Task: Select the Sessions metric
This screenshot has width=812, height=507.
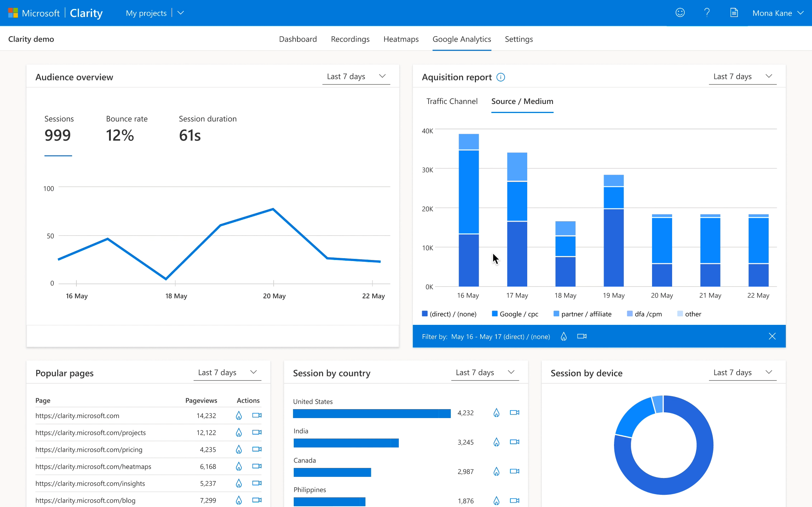Action: pos(58,130)
